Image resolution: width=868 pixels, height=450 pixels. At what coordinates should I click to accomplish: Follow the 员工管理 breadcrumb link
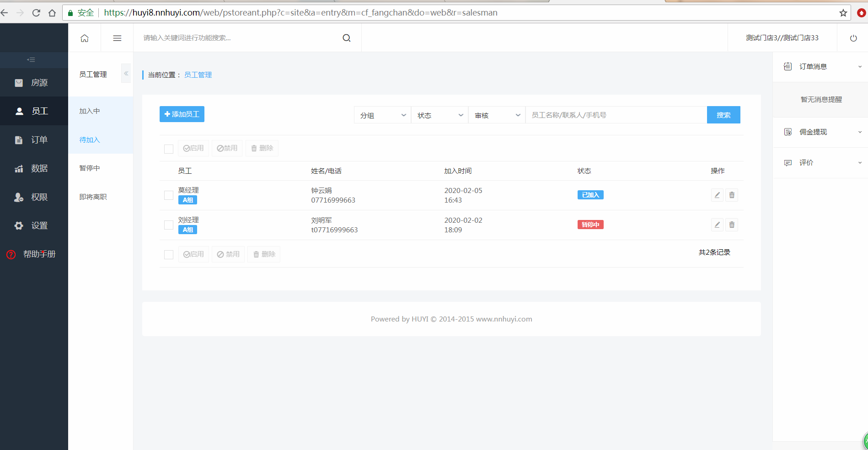click(x=198, y=75)
